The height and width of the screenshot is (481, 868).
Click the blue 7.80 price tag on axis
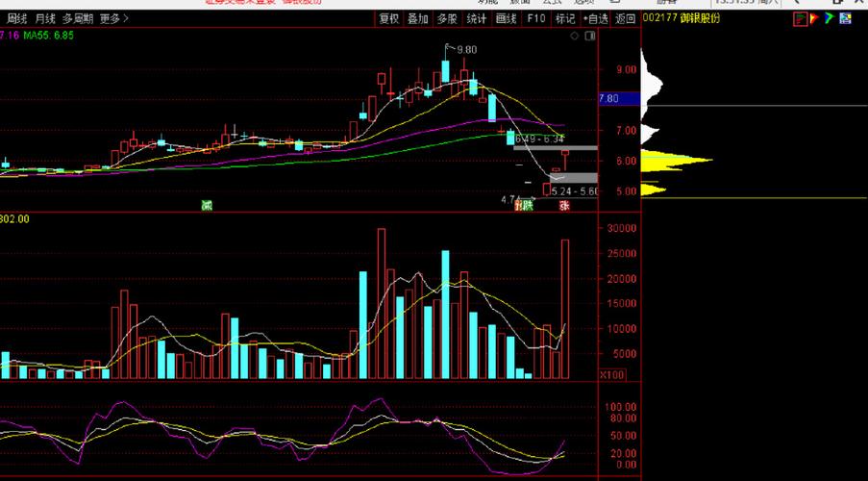pyautogui.click(x=619, y=99)
